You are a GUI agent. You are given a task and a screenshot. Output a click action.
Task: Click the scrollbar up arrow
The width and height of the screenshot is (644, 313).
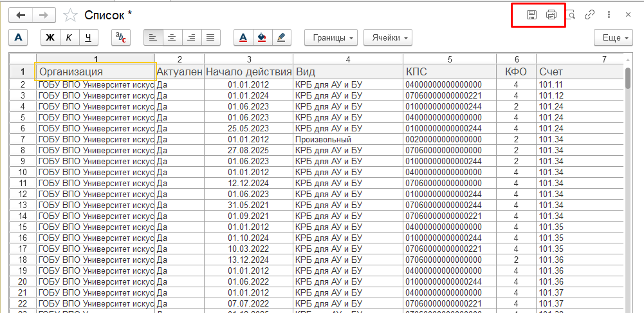[628, 61]
